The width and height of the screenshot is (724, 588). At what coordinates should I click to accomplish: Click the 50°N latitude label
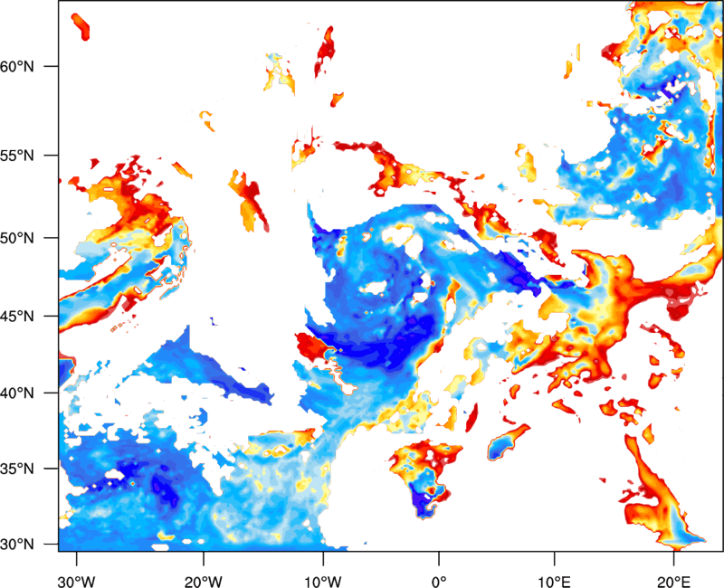tap(17, 238)
